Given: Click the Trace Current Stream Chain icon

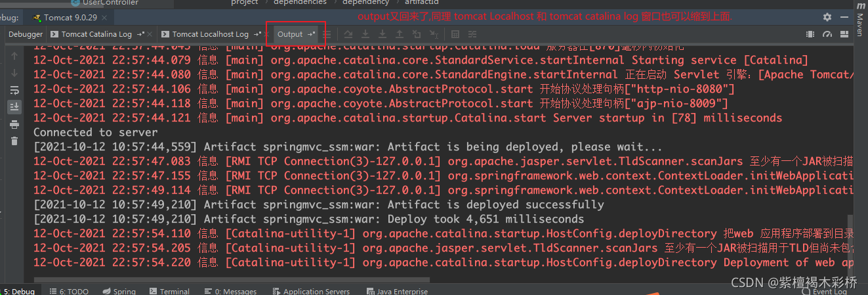Looking at the screenshot, I should coord(472,34).
